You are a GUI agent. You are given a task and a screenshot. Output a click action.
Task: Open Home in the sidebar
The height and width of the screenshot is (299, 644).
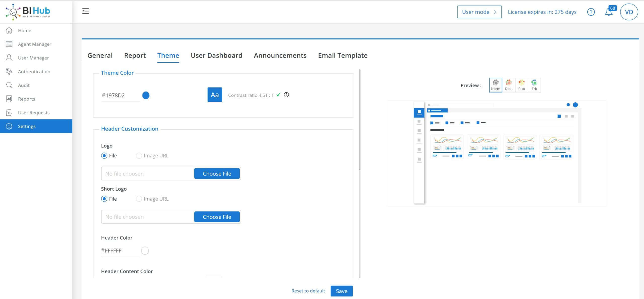[x=25, y=30]
